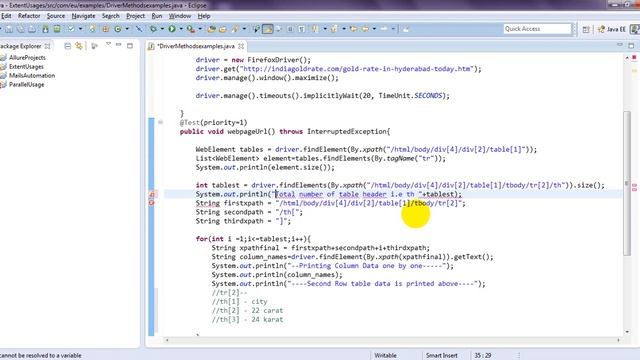Image resolution: width=640 pixels, height=360 pixels.
Task: Click the green Run button icon
Action: coord(172,29)
